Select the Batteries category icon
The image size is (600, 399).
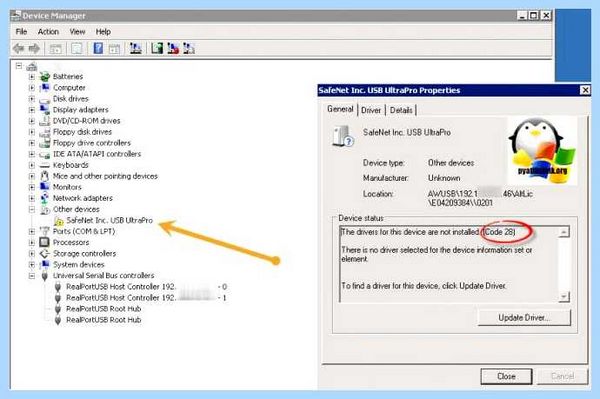pyautogui.click(x=44, y=77)
